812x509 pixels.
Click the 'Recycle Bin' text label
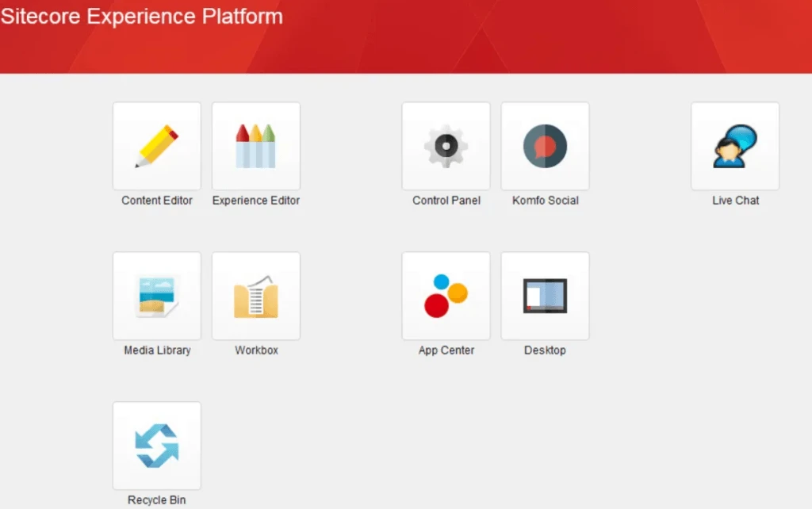157,500
